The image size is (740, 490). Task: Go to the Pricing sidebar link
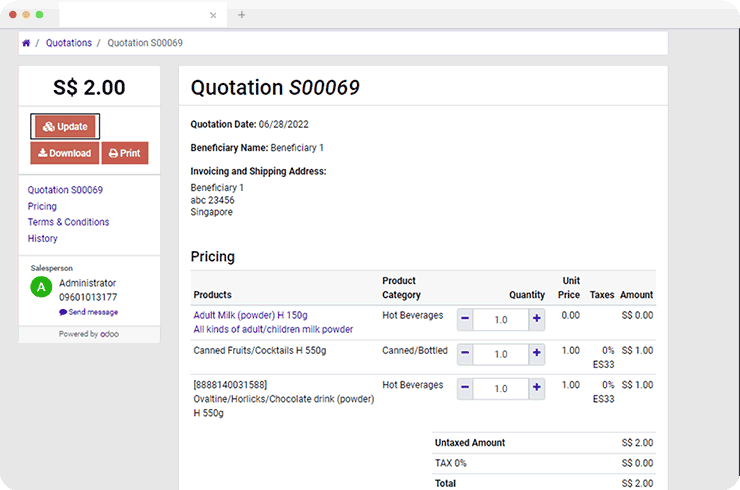pos(42,206)
